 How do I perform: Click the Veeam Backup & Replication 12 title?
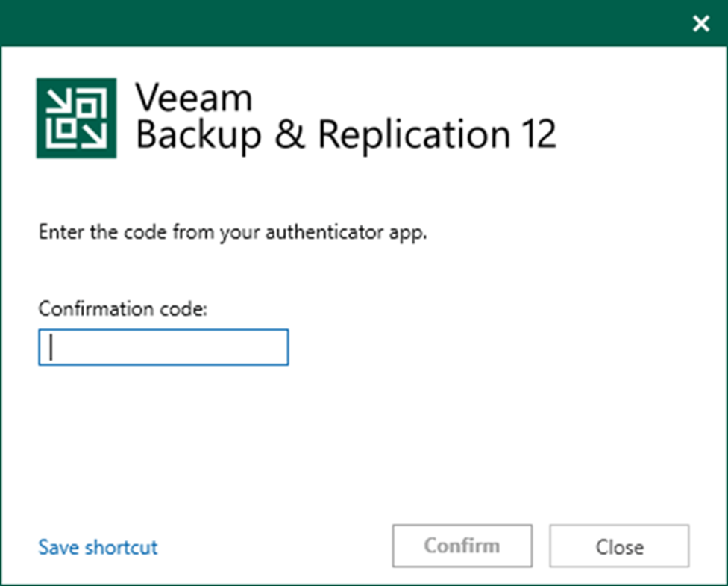(345, 116)
